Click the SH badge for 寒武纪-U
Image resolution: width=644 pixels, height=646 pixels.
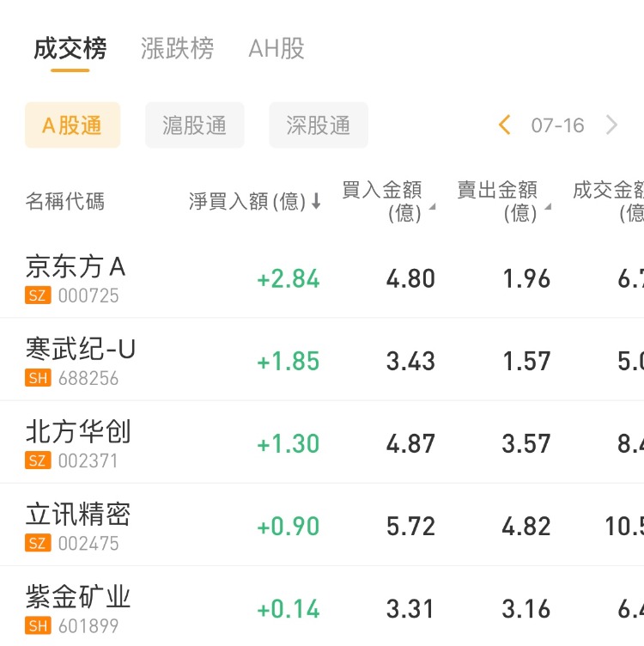pos(38,378)
